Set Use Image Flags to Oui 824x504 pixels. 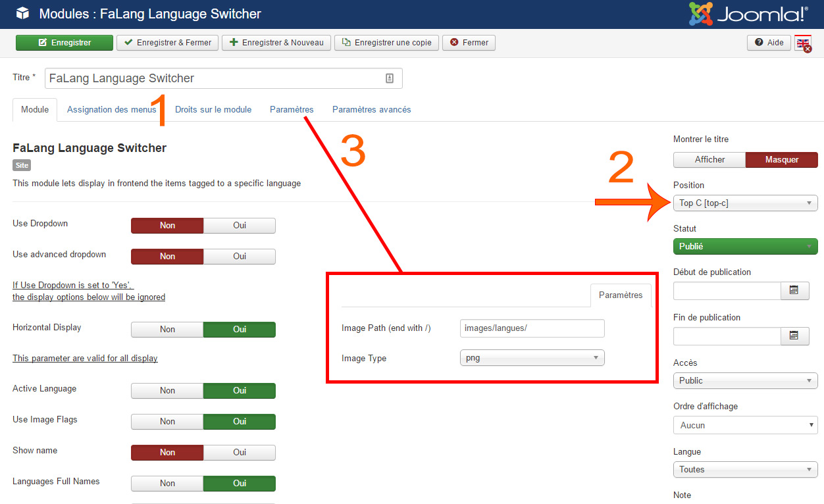(240, 422)
